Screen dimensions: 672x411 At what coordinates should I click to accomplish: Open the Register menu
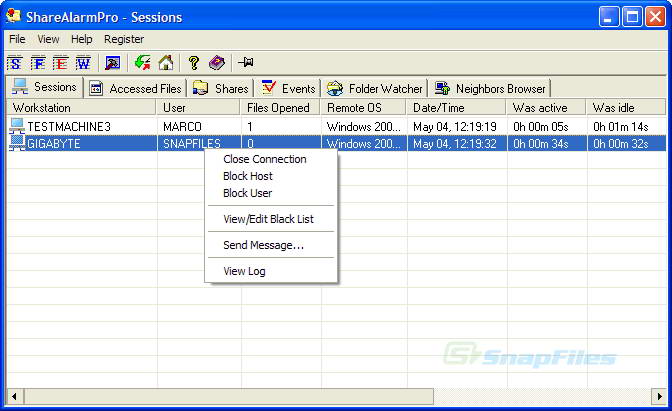[124, 39]
